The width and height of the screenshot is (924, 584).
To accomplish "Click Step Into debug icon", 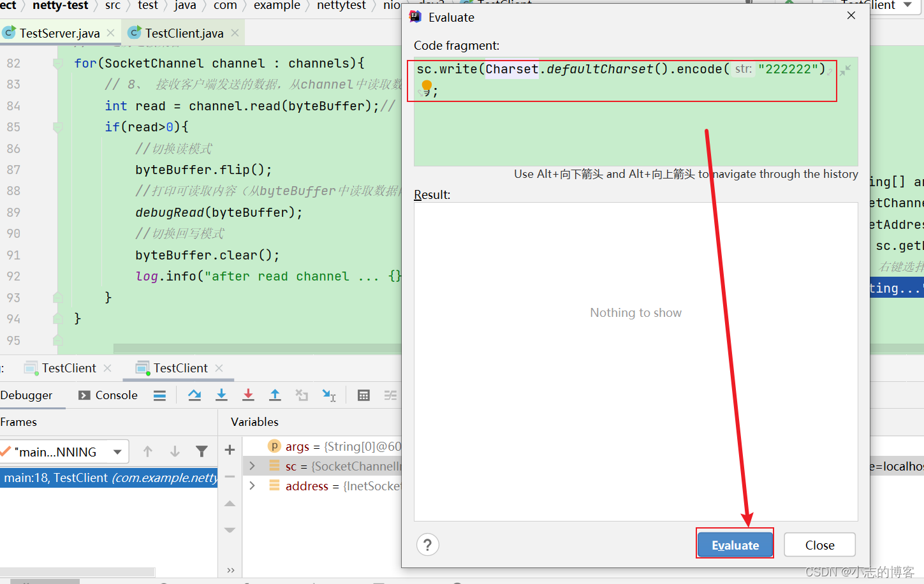I will coord(221,395).
